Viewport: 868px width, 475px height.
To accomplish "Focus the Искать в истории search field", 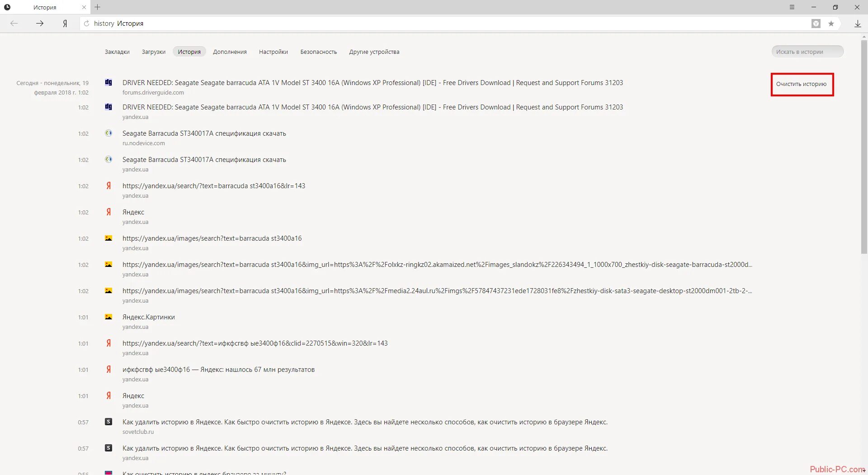I will [x=807, y=52].
